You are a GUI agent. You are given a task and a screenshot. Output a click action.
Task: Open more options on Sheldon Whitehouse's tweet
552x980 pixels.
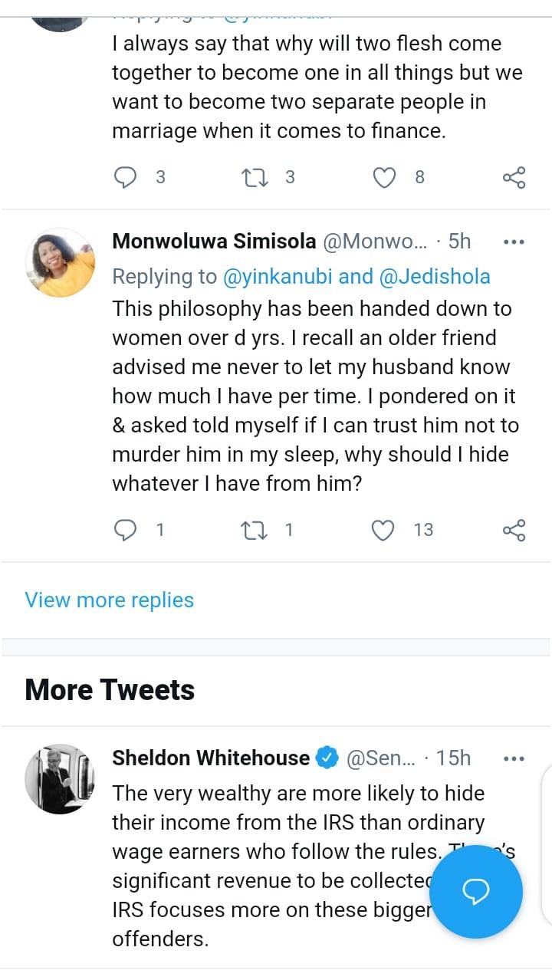click(x=513, y=758)
